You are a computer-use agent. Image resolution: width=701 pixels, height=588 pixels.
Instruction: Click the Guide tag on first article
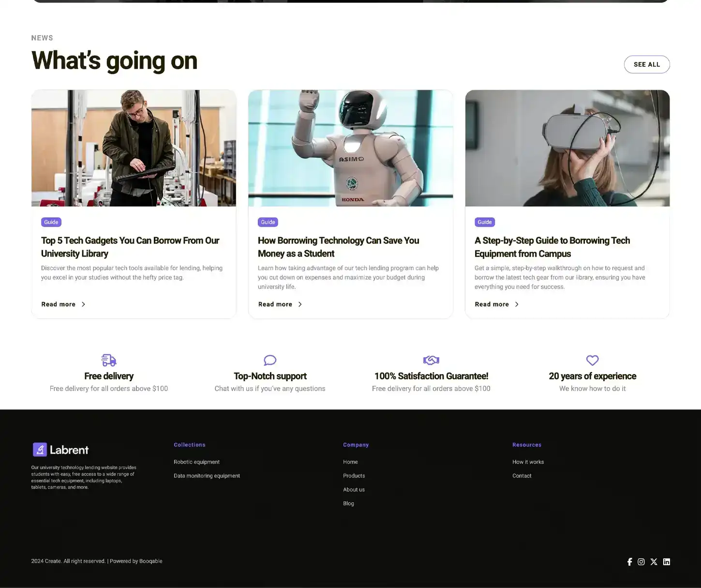pyautogui.click(x=51, y=222)
